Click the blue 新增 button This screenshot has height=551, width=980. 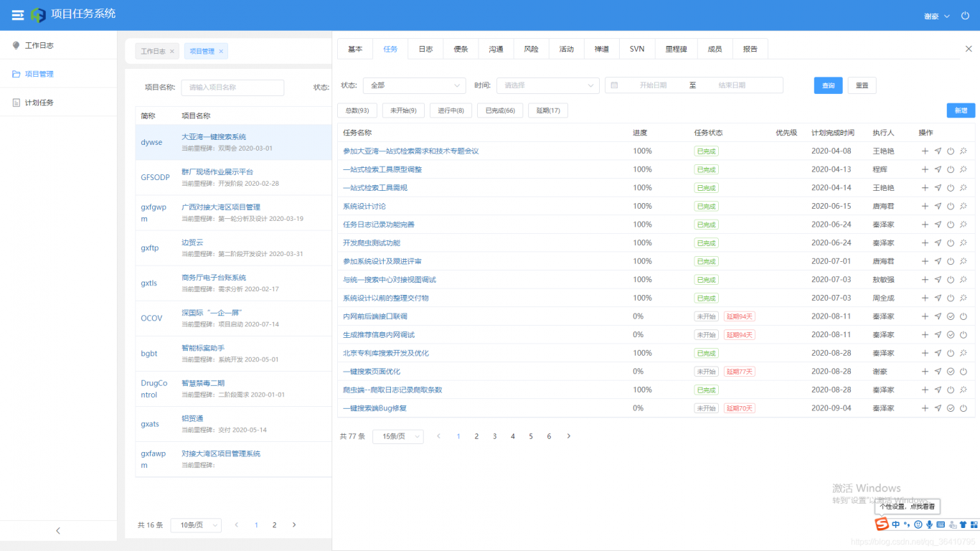961,110
